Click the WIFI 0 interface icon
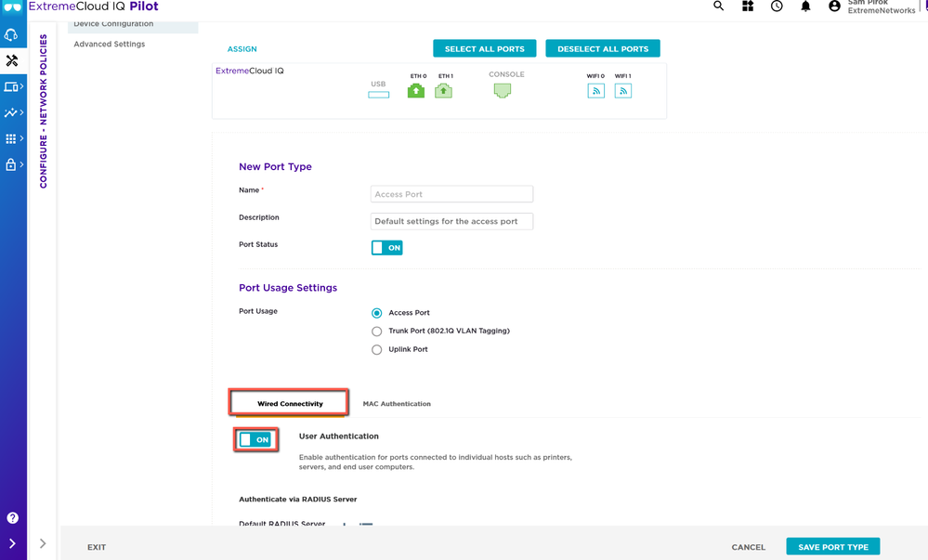The height and width of the screenshot is (560, 928). coord(596,90)
